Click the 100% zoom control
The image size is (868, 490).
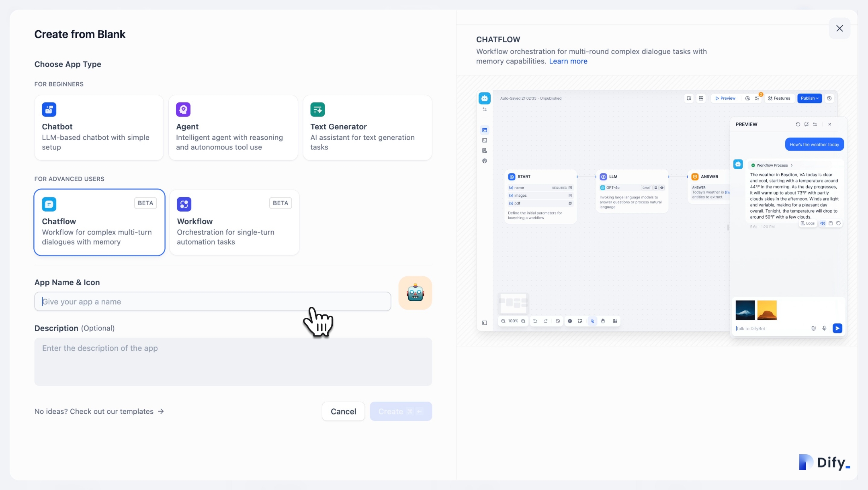point(513,321)
